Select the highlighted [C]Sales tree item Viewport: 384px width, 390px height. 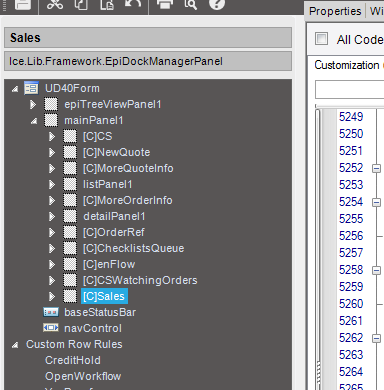point(104,296)
